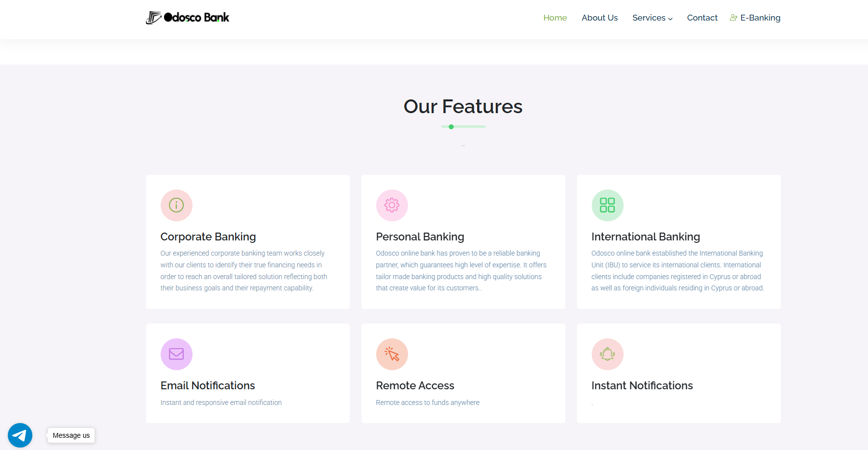The image size is (868, 450).
Task: Click the Email Notifications envelope icon
Action: pos(176,354)
